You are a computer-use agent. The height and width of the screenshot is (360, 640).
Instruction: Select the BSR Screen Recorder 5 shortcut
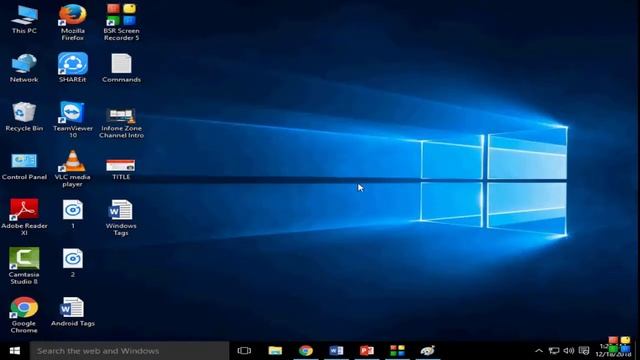click(x=121, y=22)
